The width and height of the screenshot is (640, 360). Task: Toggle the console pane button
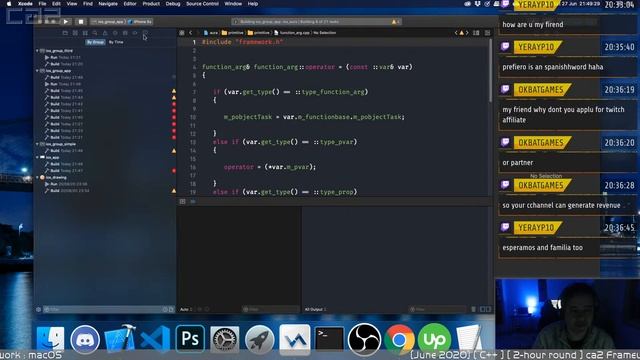point(488,309)
